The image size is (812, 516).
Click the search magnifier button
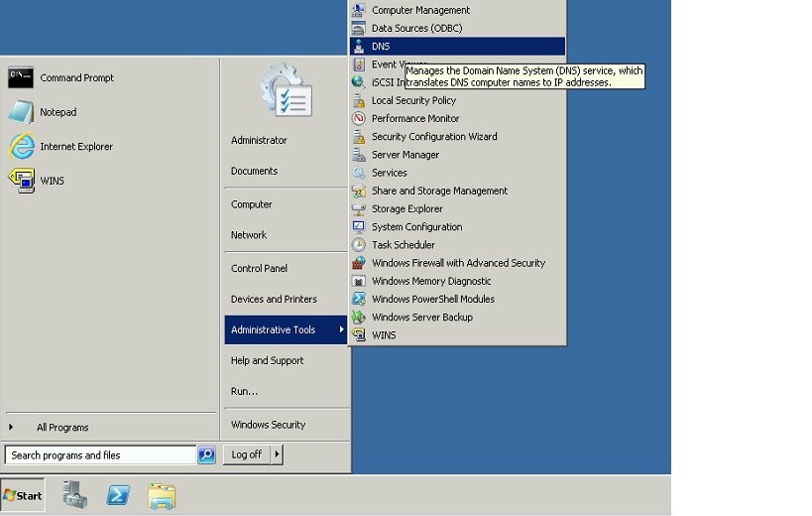pyautogui.click(x=206, y=454)
